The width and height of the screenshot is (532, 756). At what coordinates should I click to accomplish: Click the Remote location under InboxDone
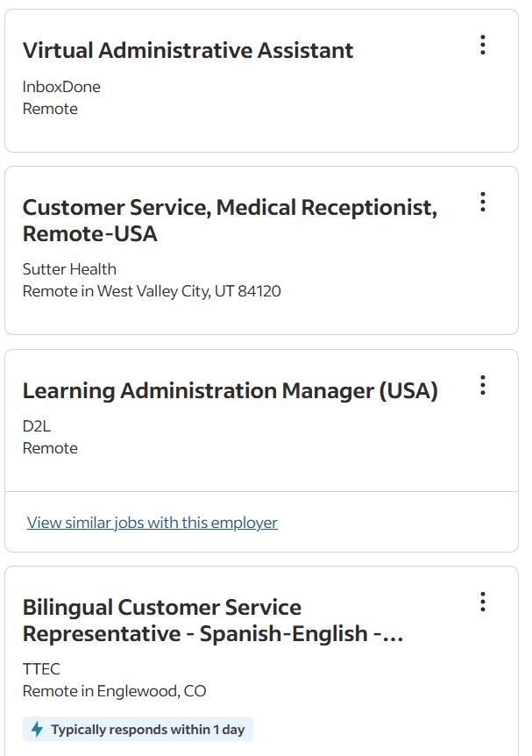[x=50, y=109]
